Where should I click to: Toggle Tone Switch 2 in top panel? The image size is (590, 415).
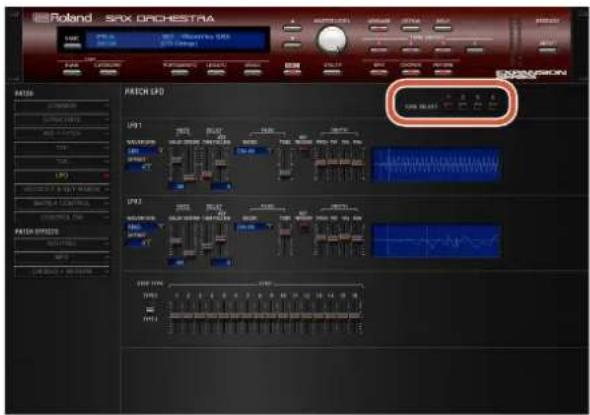pyautogui.click(x=411, y=50)
